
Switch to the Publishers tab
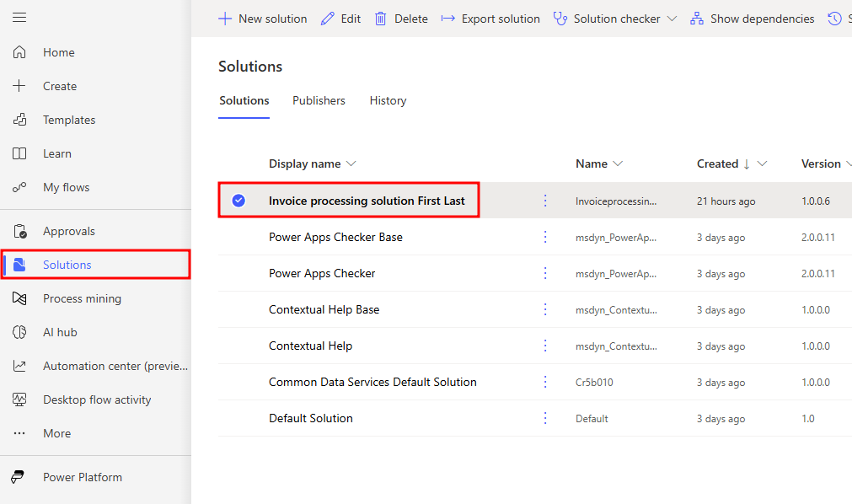(319, 100)
